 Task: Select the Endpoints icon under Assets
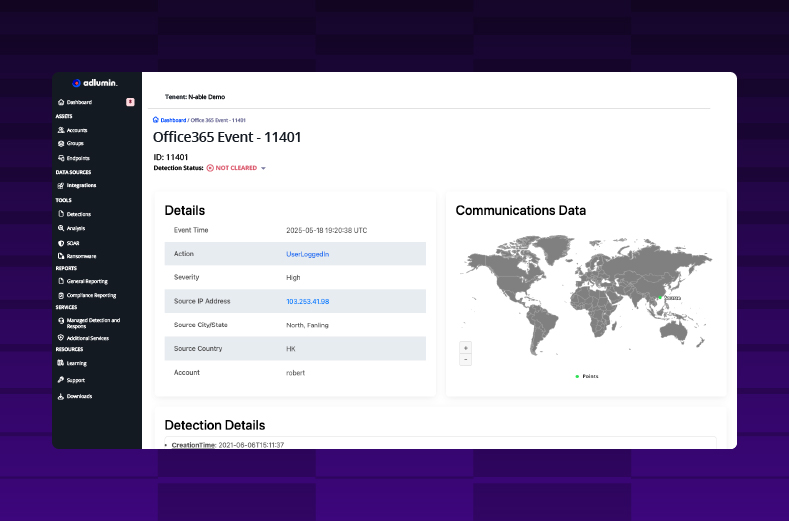[x=61, y=158]
